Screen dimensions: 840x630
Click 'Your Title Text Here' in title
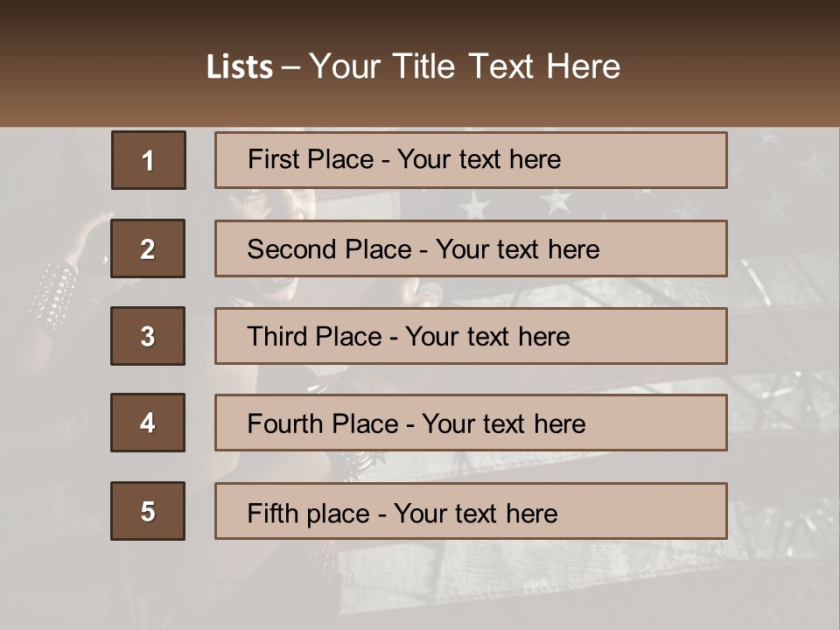(465, 66)
